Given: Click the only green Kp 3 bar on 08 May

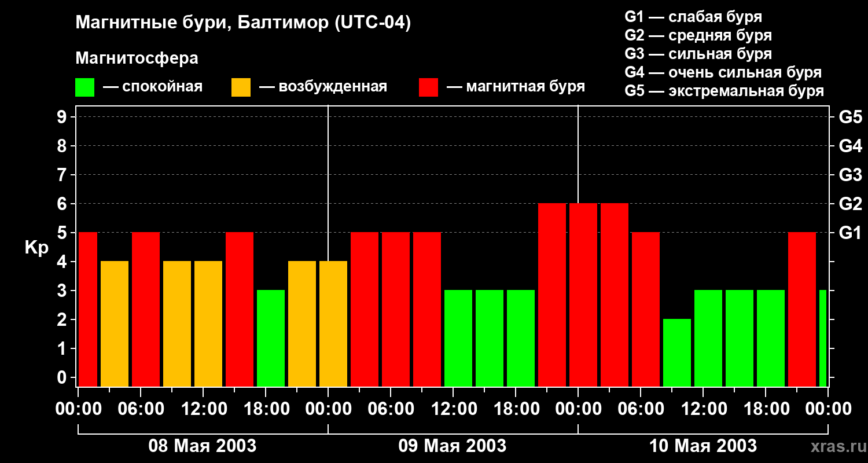Looking at the screenshot, I should [x=271, y=339].
